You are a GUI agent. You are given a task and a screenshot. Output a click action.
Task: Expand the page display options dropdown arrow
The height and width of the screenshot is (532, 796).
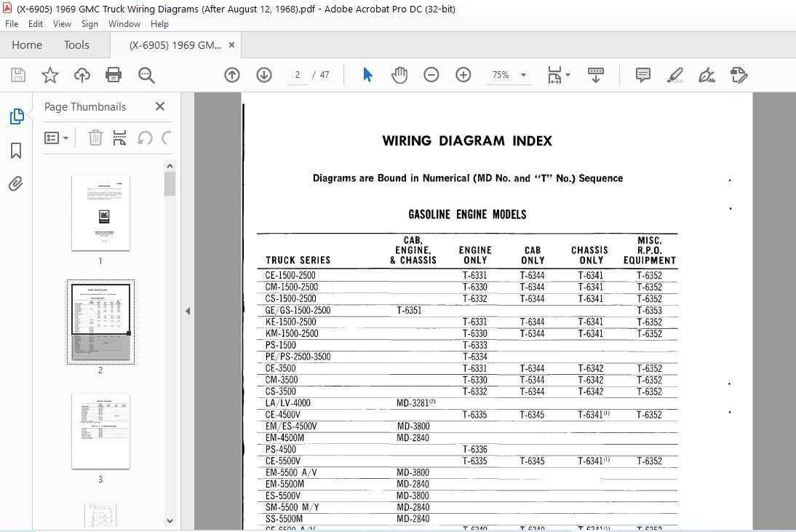point(568,75)
